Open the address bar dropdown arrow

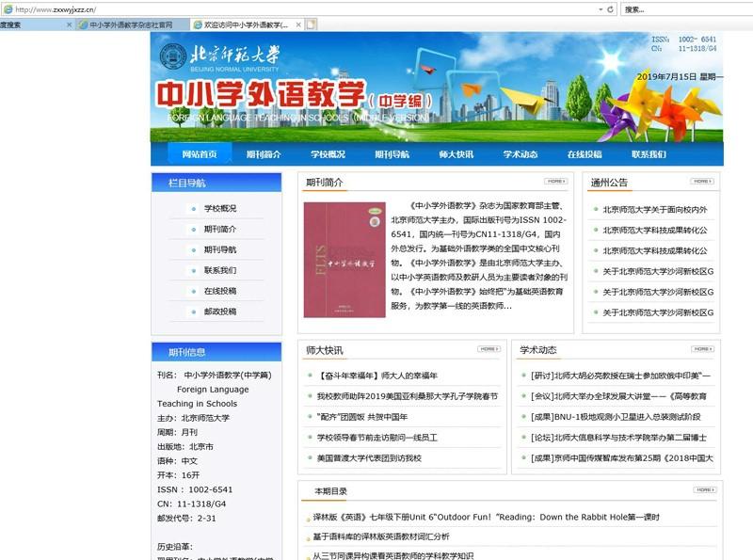(x=601, y=9)
